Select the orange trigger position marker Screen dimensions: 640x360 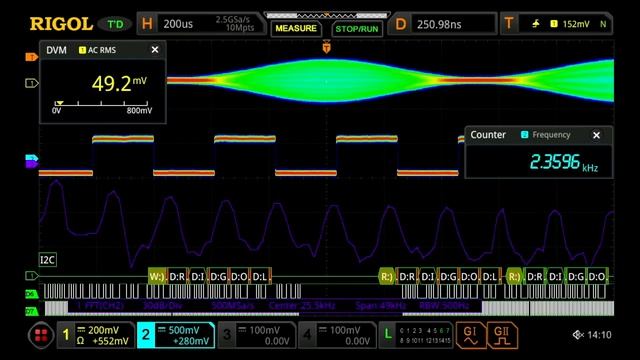click(327, 47)
